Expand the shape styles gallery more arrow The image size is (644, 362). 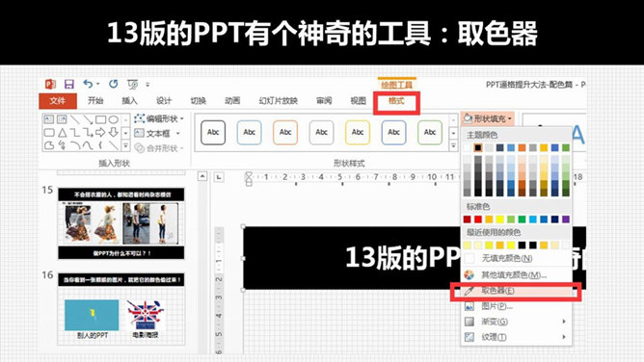(x=453, y=145)
